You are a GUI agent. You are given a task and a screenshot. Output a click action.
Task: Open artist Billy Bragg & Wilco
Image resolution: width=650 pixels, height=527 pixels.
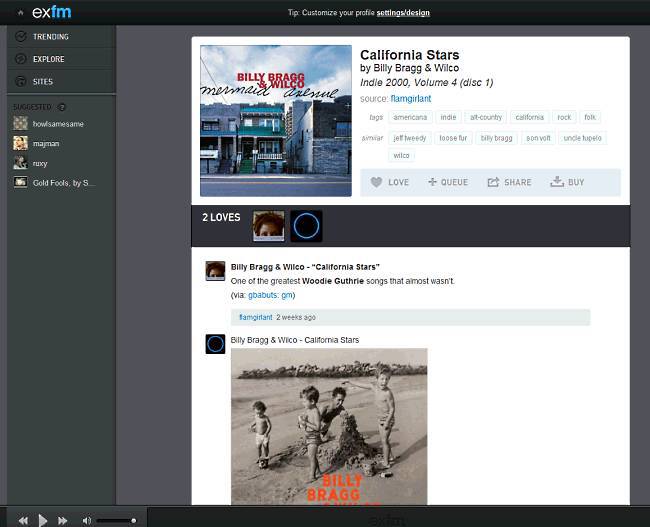416,68
